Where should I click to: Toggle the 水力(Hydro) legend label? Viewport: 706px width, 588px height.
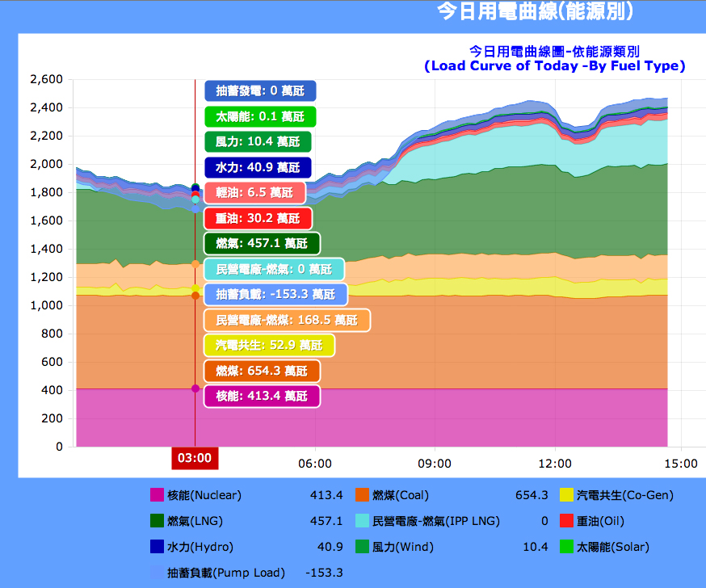point(200,547)
